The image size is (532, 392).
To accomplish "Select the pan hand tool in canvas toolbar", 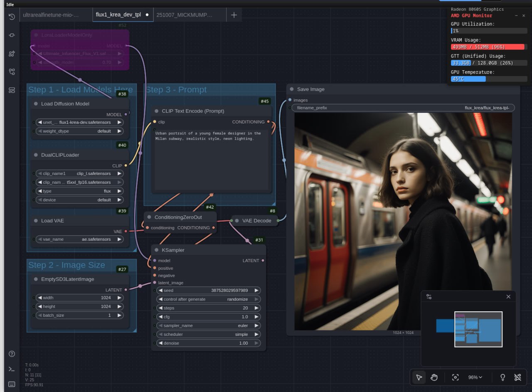I will point(434,377).
